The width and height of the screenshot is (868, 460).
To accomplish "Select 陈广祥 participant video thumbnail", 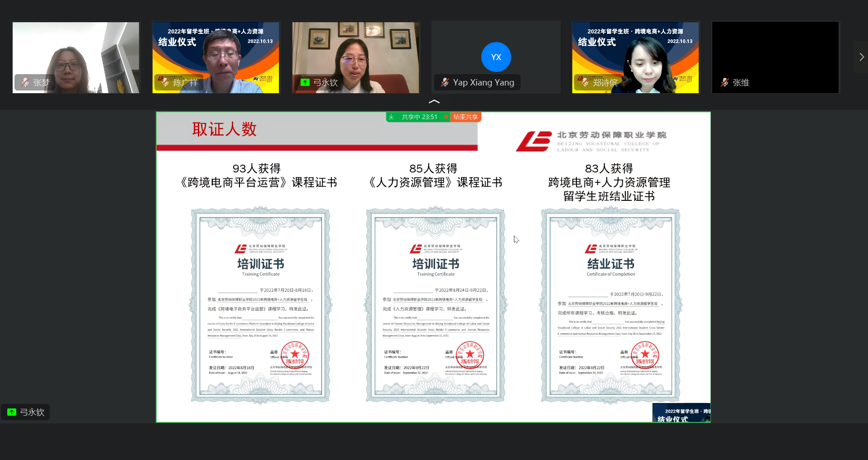I will click(x=216, y=57).
